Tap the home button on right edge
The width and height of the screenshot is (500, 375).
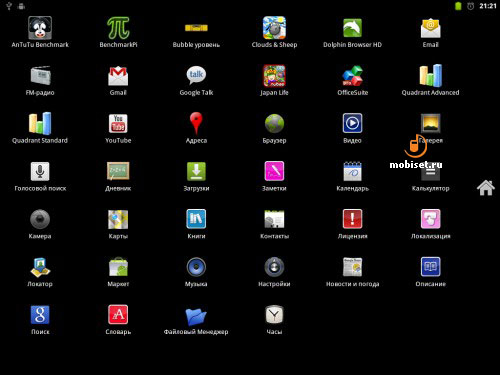(x=486, y=188)
